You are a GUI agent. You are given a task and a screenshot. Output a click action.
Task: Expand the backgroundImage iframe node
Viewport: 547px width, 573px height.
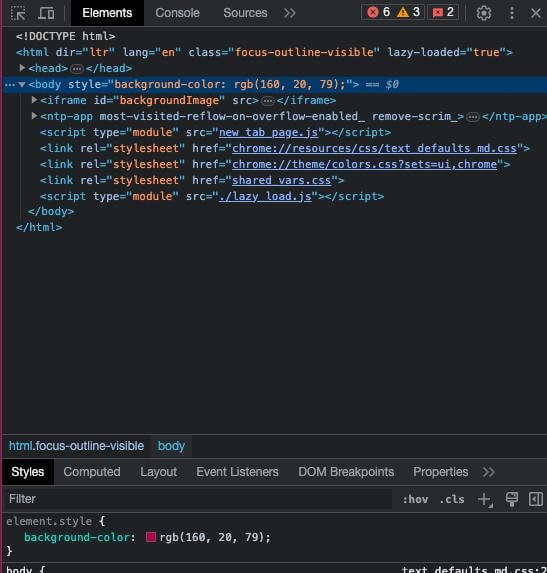[x=34, y=100]
